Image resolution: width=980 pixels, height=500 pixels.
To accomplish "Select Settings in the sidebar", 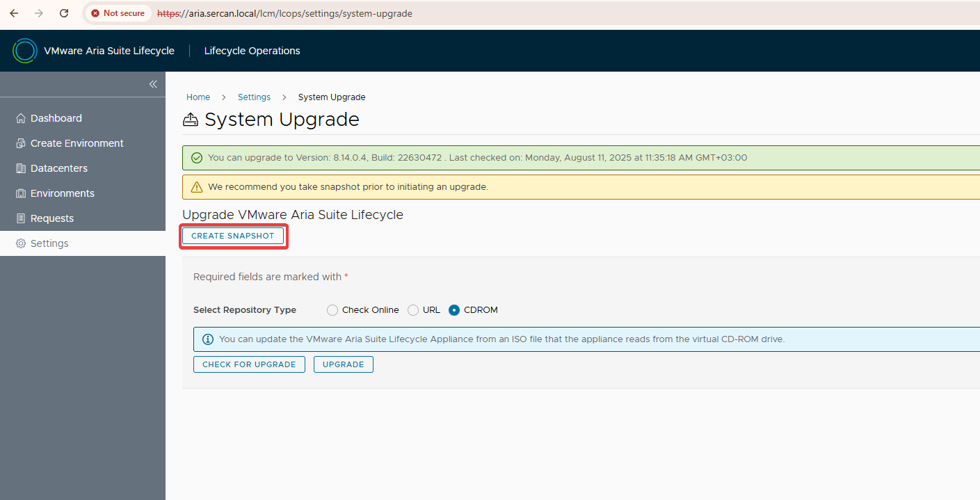I will (83, 243).
